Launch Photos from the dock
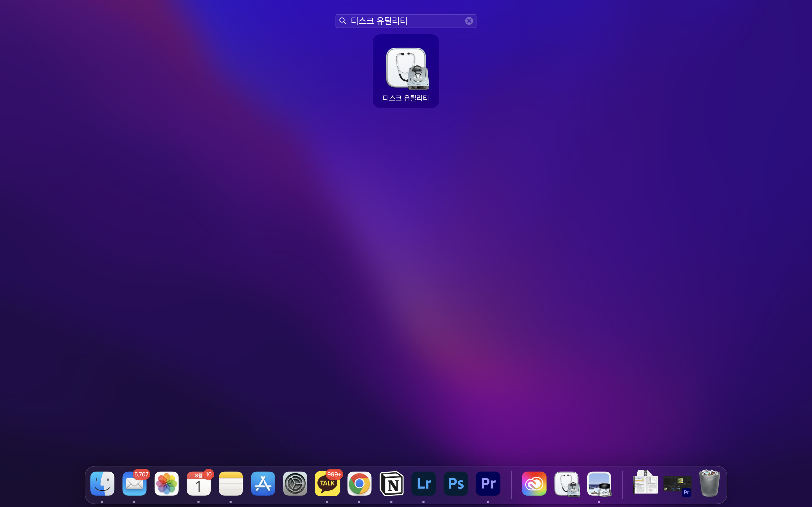Image resolution: width=812 pixels, height=507 pixels. [x=166, y=484]
